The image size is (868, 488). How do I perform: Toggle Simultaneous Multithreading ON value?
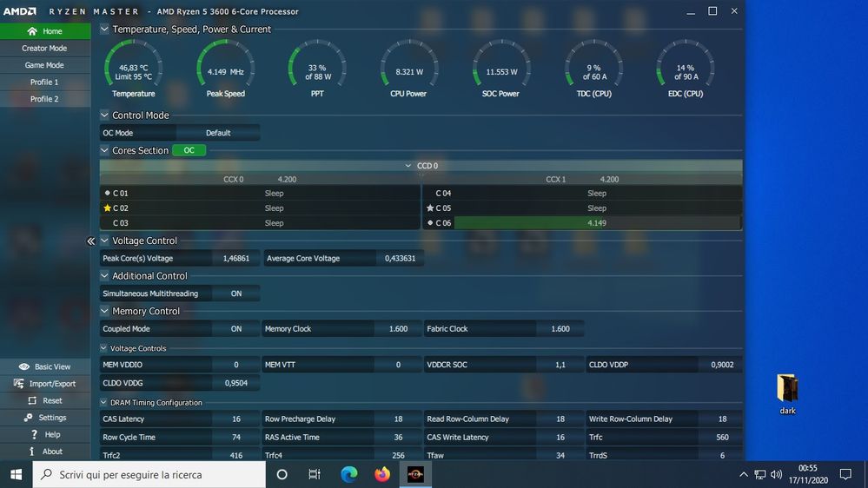coord(236,293)
